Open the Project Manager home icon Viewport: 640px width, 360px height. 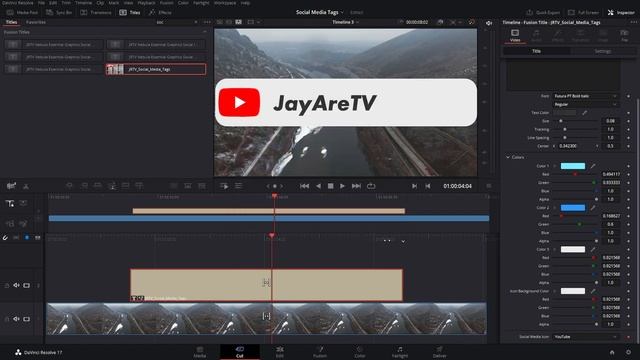[x=612, y=352]
